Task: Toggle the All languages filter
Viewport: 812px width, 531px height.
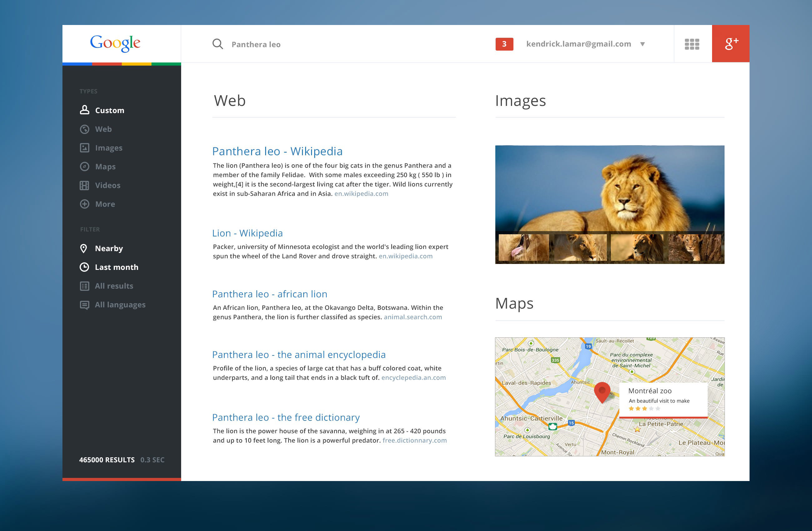Action: click(113, 305)
